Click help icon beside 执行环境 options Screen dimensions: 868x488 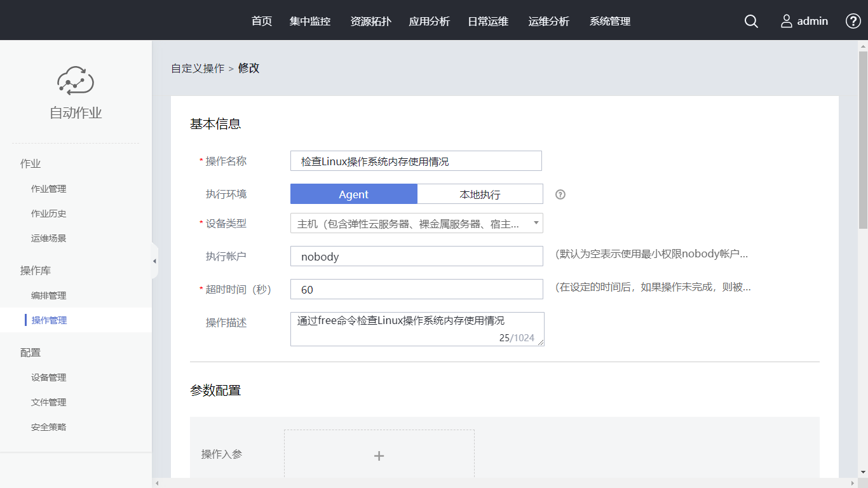560,194
